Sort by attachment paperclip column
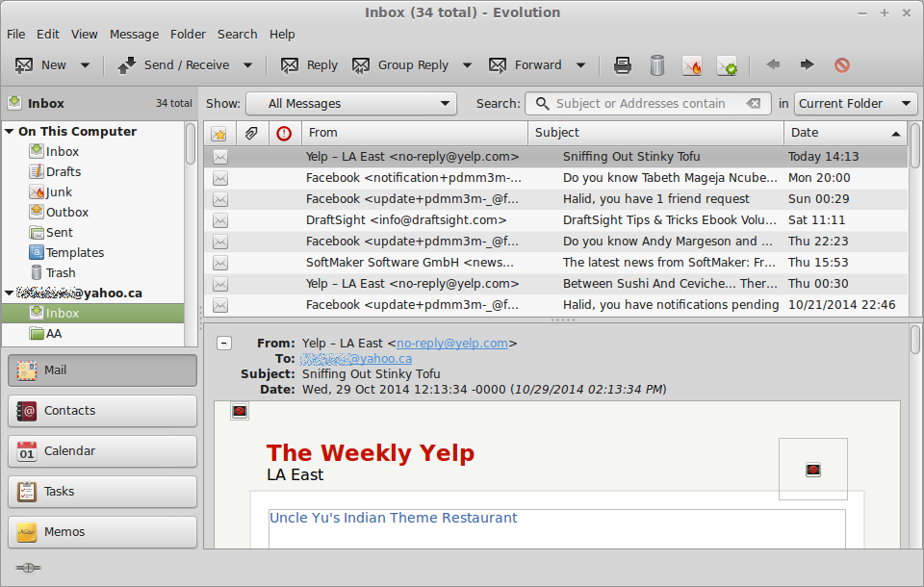This screenshot has height=587, width=924. (x=251, y=134)
